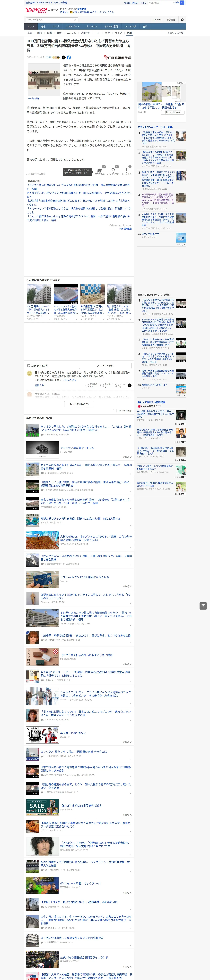Click the 詳しくはこちら ad button
This screenshot has width=210, height=980.
(x=173, y=112)
